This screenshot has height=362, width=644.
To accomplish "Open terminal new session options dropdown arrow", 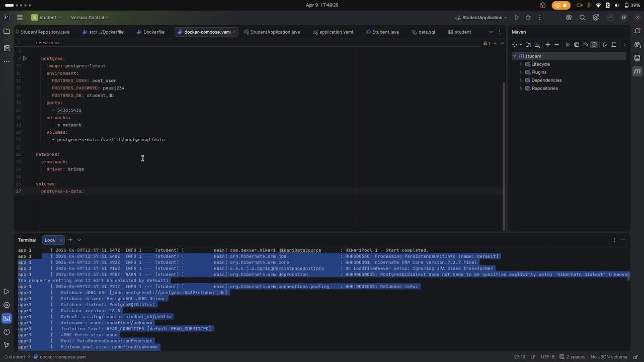I will click(79, 240).
